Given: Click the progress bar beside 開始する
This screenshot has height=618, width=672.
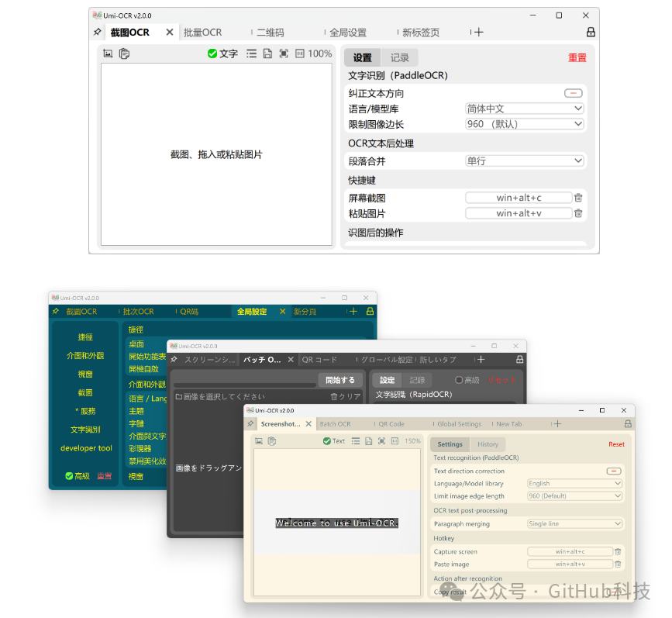Looking at the screenshot, I should (x=245, y=385).
